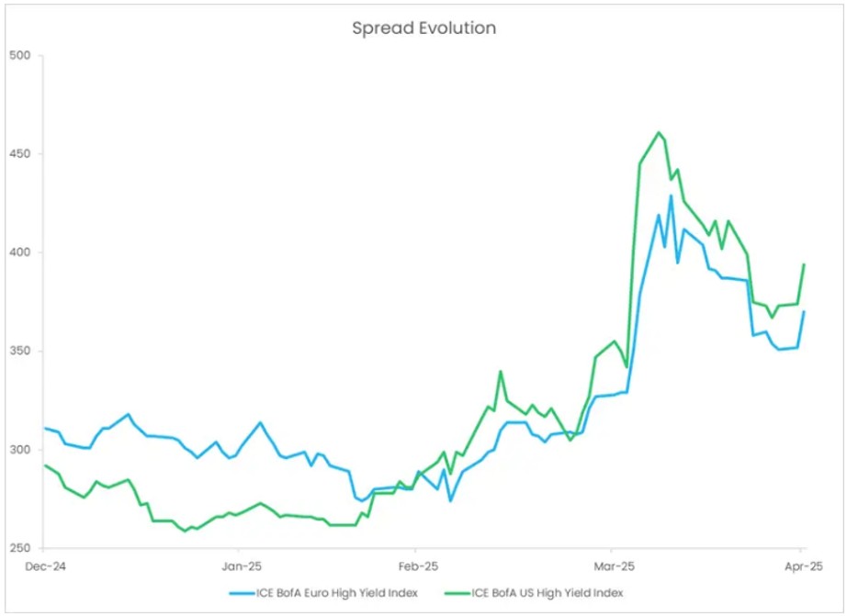This screenshot has height=616, width=847.
Task: Select the 400 y-axis label
Action: click(x=19, y=252)
